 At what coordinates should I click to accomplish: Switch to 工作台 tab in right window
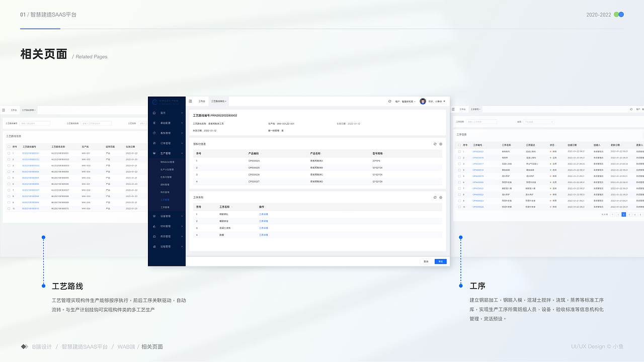[x=462, y=109]
